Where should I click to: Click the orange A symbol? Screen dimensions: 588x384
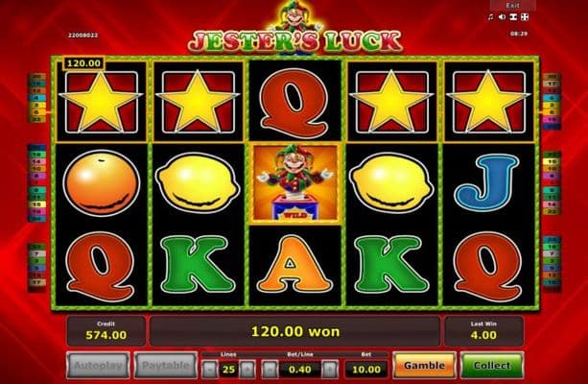pyautogui.click(x=294, y=264)
